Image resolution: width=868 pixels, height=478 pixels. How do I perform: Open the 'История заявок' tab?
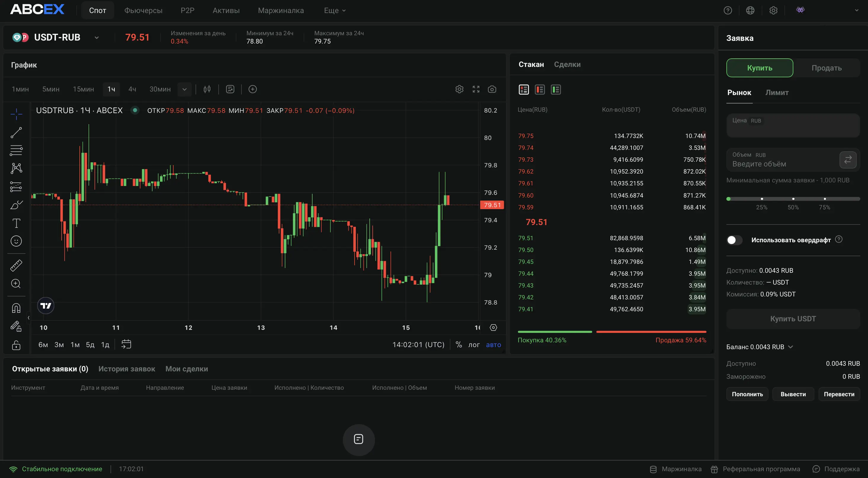[x=127, y=369]
